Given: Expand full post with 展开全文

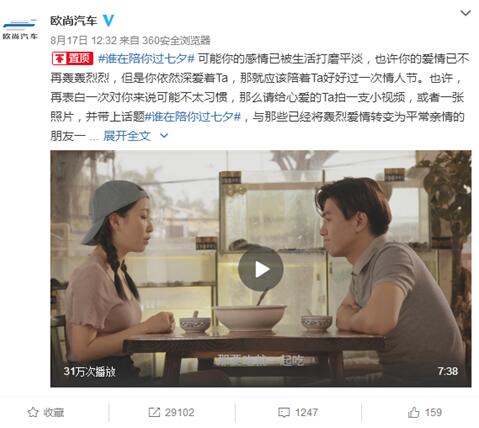Looking at the screenshot, I should point(127,136).
